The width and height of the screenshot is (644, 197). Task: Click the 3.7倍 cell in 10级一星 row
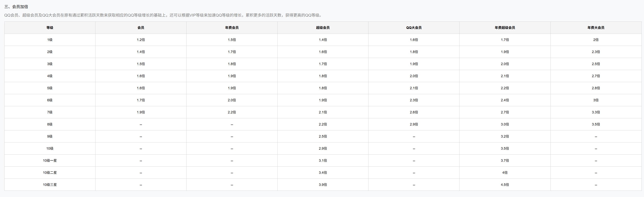point(505,161)
